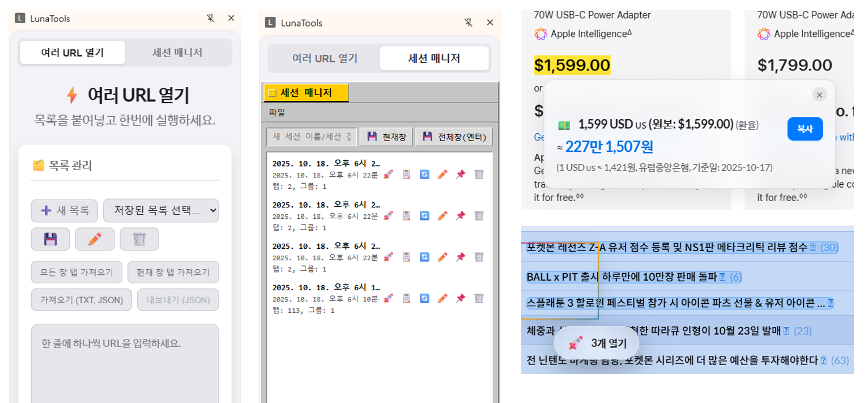
Task: Click 현재 창 탭 가져오기 button
Action: pos(173,272)
